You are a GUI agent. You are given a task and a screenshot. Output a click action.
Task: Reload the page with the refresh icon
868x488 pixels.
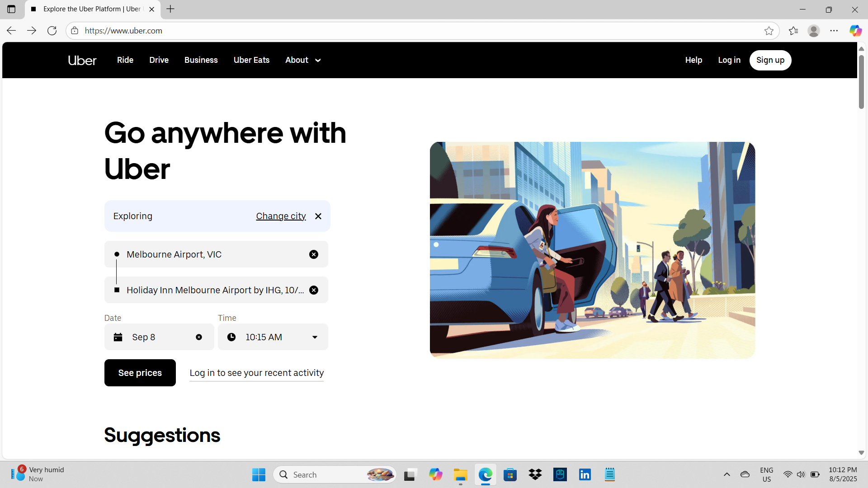52,31
